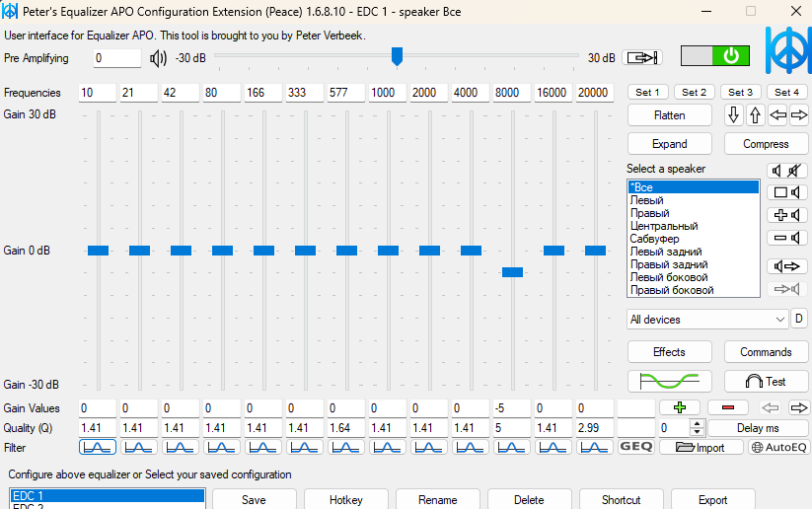Shift frequencies left with the left arrow
812x509 pixels.
tap(777, 115)
